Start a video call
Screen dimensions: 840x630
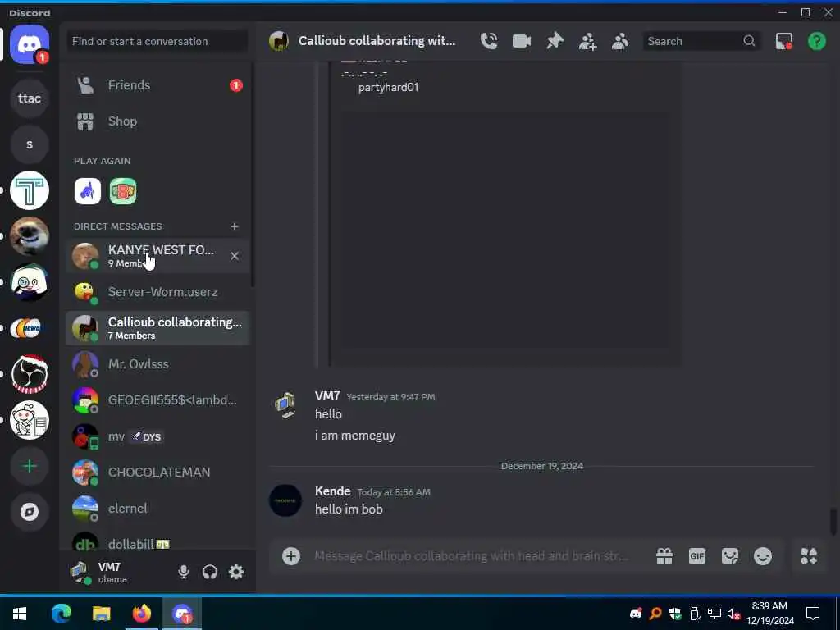pyautogui.click(x=521, y=41)
